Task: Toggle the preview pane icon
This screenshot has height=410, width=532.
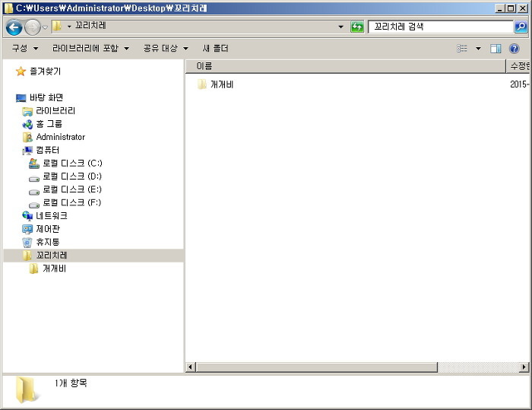Action: (496, 49)
